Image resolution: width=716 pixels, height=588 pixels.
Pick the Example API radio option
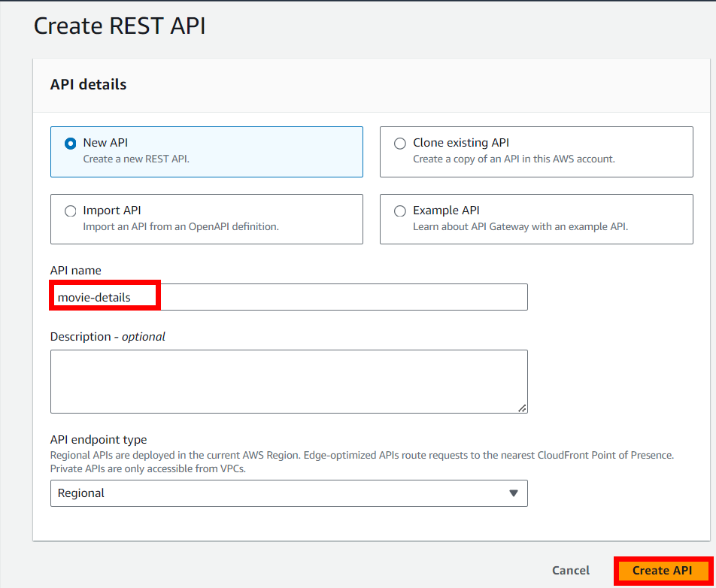(x=400, y=211)
